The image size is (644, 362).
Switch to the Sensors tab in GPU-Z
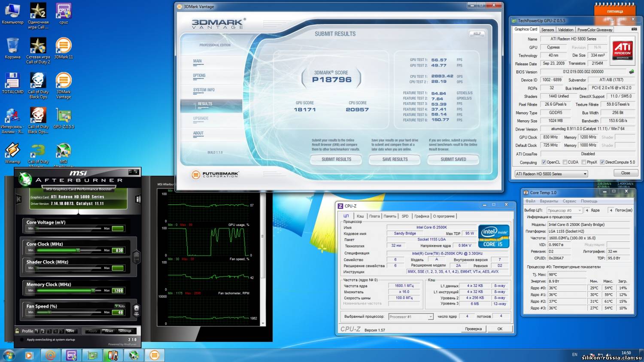pyautogui.click(x=547, y=30)
